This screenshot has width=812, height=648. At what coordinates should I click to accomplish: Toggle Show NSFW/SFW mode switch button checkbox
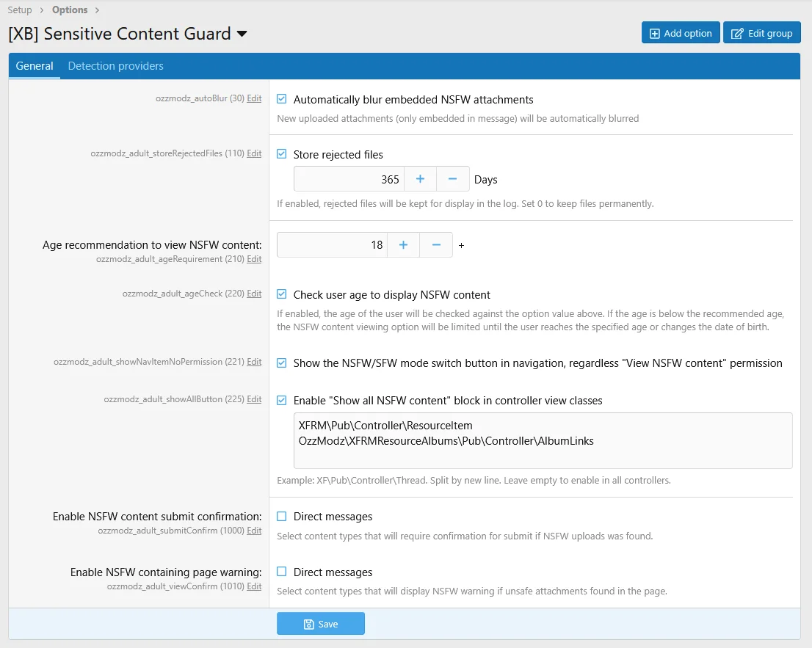(x=282, y=363)
